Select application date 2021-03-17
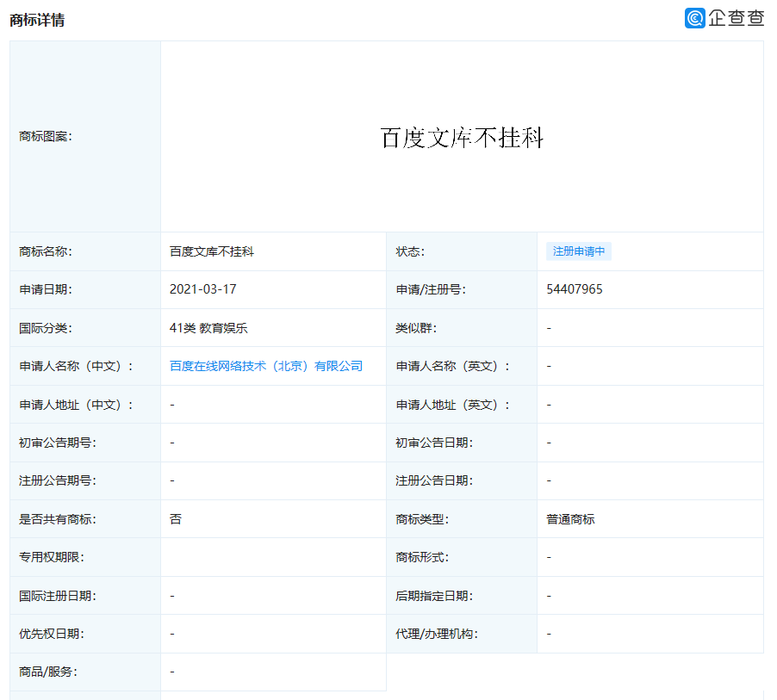The height and width of the screenshot is (700, 777). pos(203,289)
